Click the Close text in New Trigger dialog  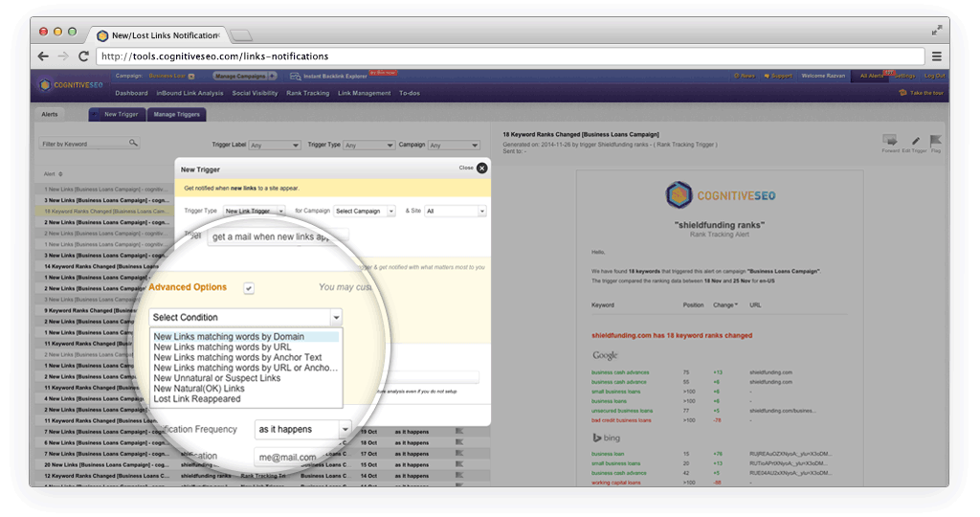pos(466,169)
